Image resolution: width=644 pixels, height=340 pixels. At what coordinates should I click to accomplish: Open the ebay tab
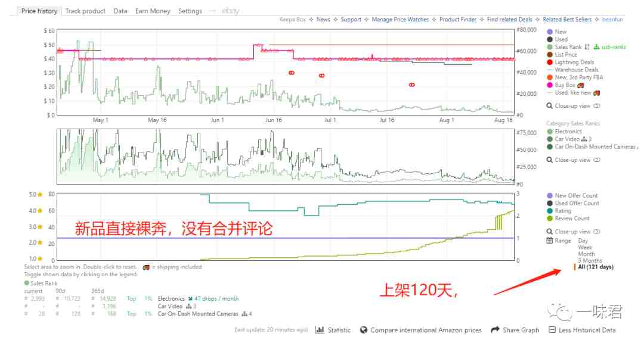(230, 11)
